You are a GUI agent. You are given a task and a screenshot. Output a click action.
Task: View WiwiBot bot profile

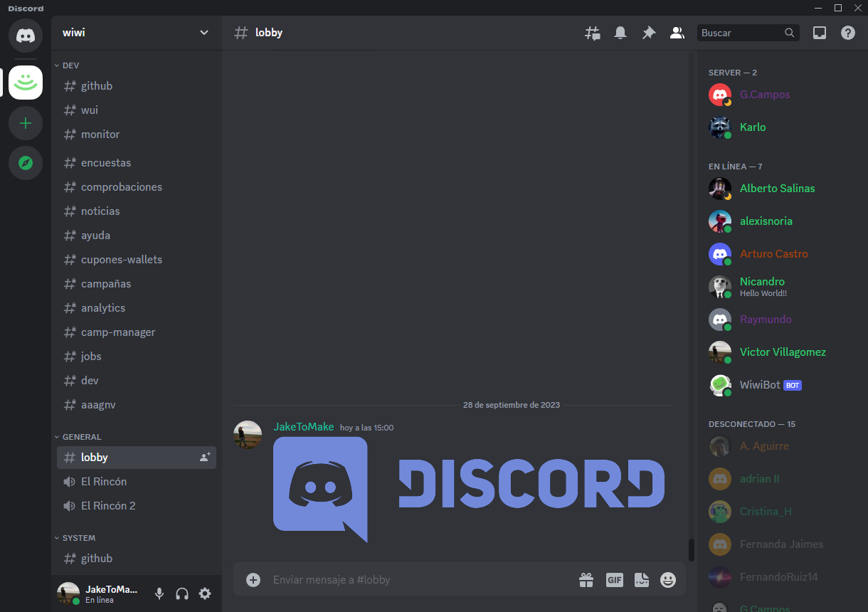point(781,385)
